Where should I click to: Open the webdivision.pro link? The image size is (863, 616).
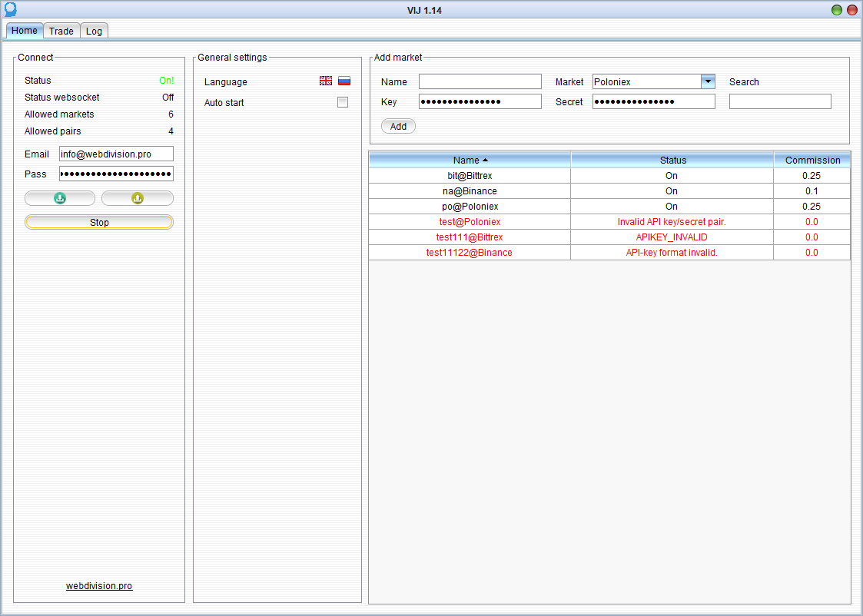[x=99, y=586]
